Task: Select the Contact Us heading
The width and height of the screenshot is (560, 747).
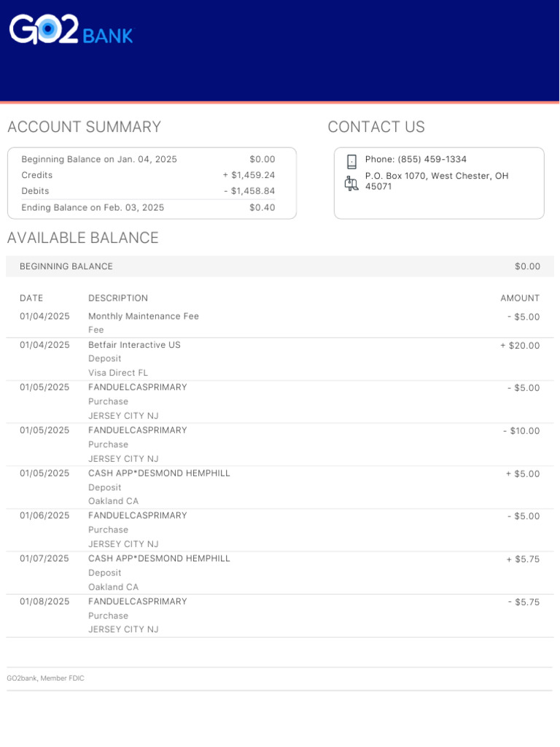Action: coord(376,127)
